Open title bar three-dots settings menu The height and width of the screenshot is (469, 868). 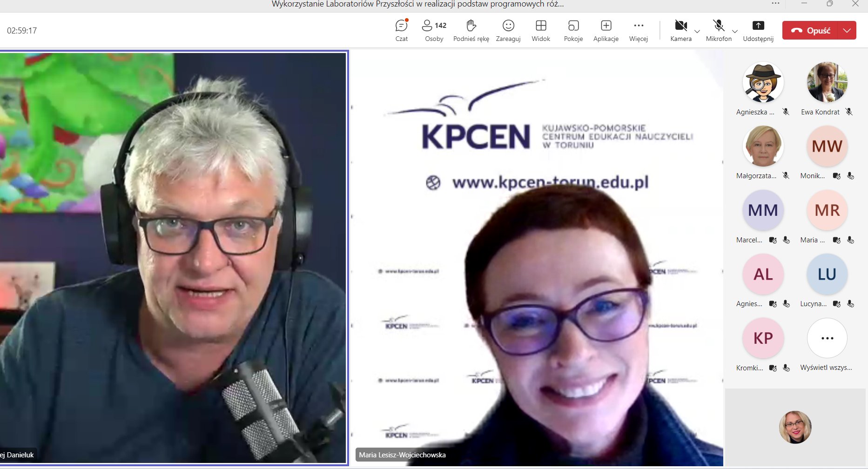(x=775, y=4)
